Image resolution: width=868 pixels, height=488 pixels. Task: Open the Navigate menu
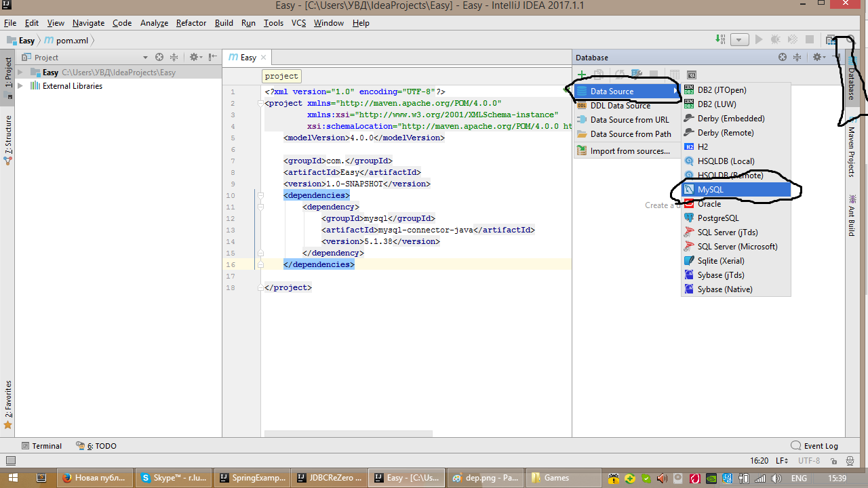[x=89, y=23]
